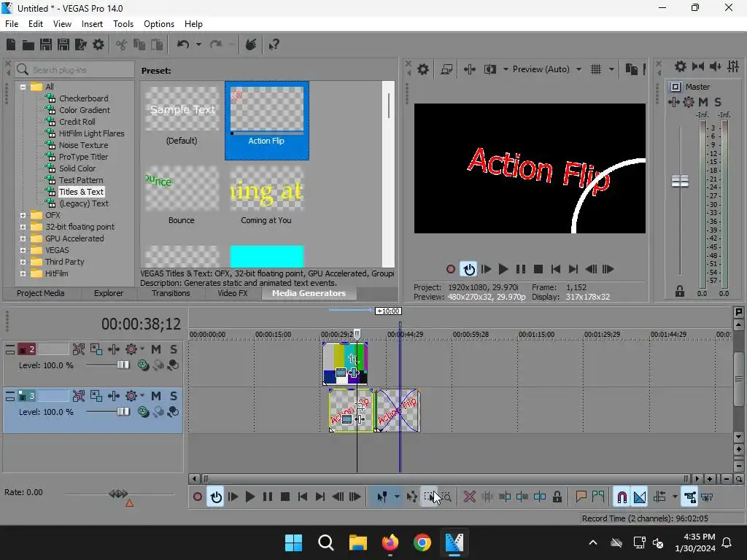Image resolution: width=747 pixels, height=560 pixels.
Task: Switch to the Project Media tab
Action: coord(41,293)
